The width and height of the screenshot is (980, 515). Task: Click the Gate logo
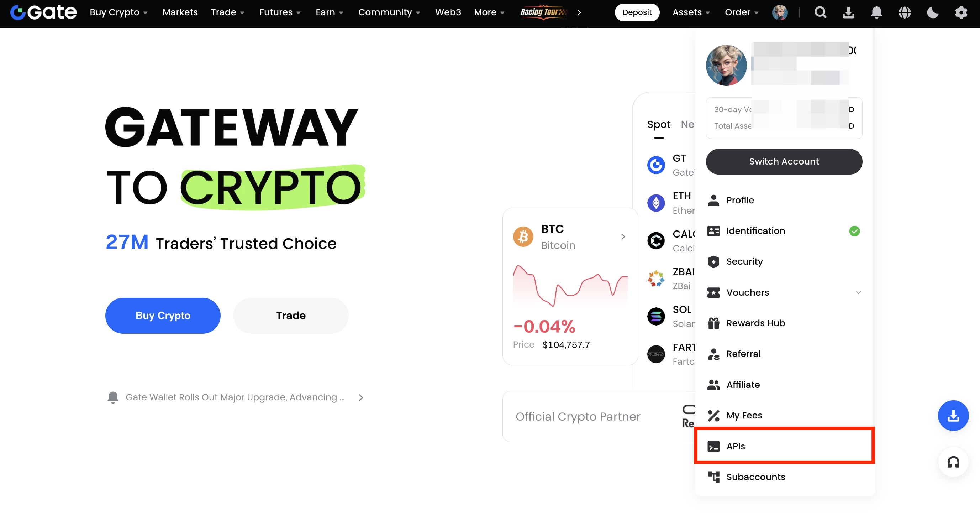43,12
